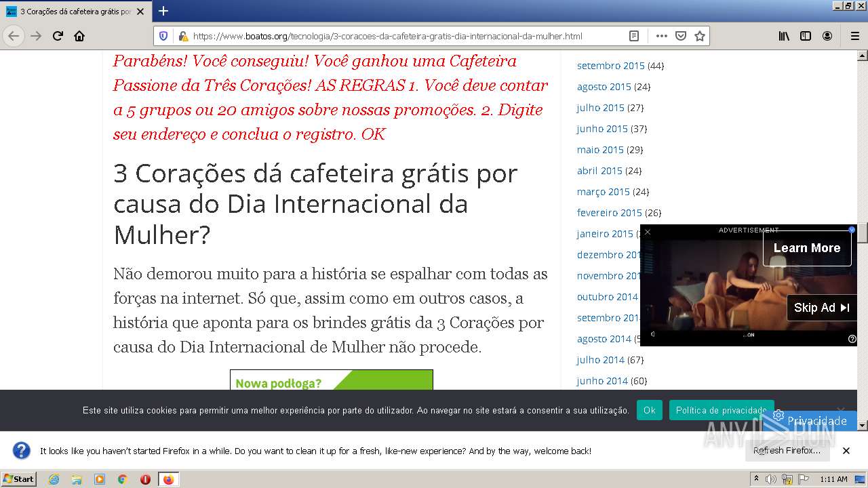Show sidebars icon

806,36
